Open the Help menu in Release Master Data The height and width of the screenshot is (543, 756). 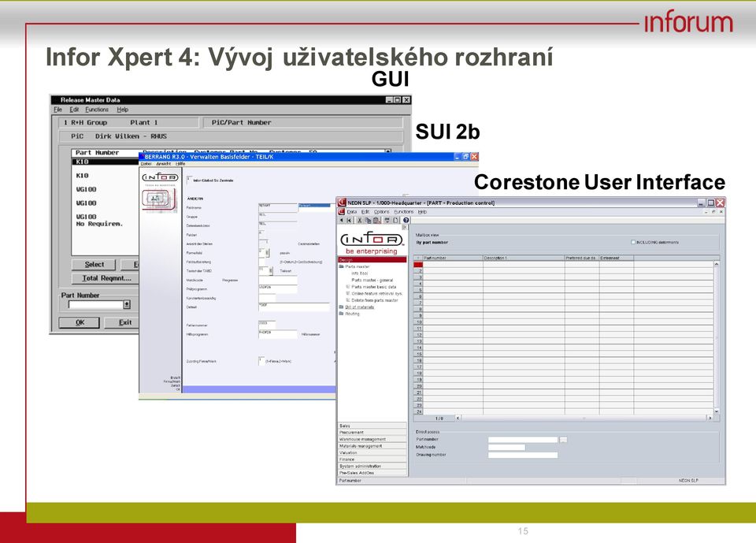tap(123, 110)
